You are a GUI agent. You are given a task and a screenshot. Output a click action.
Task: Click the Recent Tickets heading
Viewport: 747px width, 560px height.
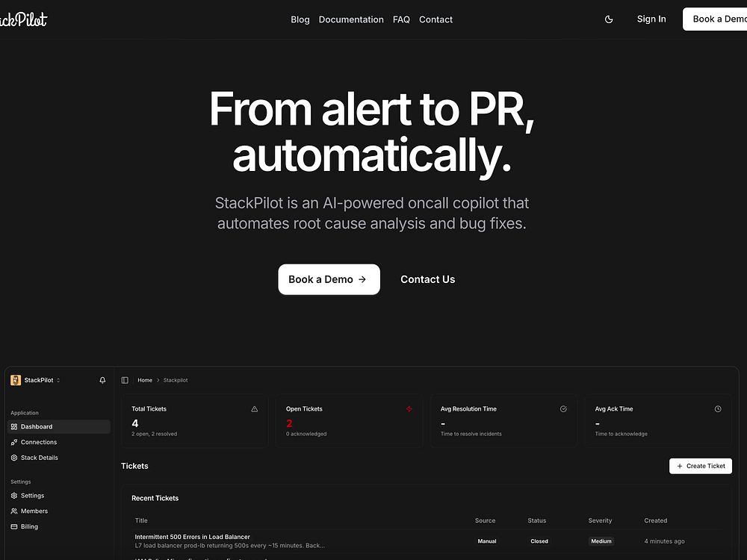pos(155,498)
